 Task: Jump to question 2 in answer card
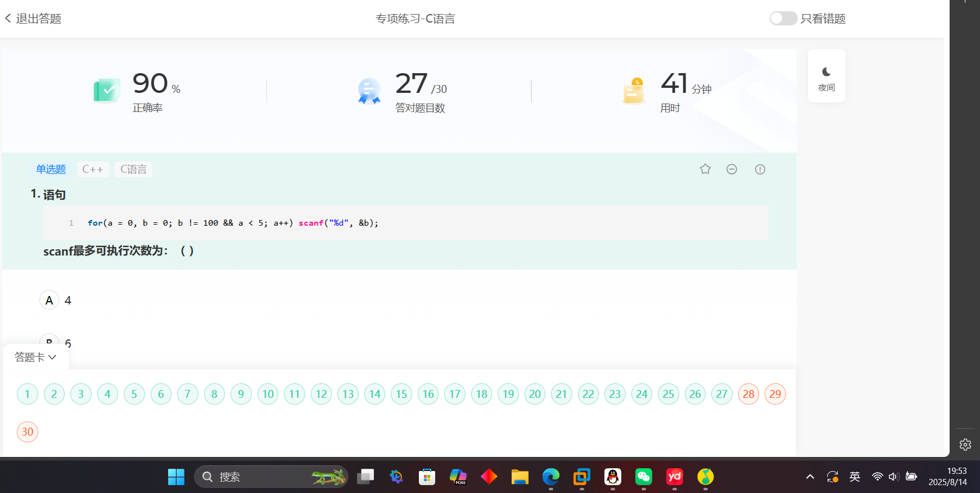(54, 394)
